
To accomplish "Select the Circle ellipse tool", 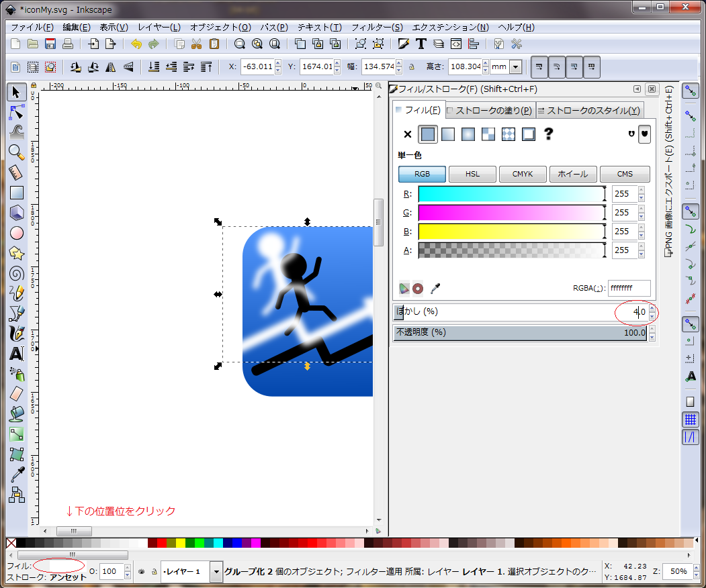I will (x=17, y=233).
